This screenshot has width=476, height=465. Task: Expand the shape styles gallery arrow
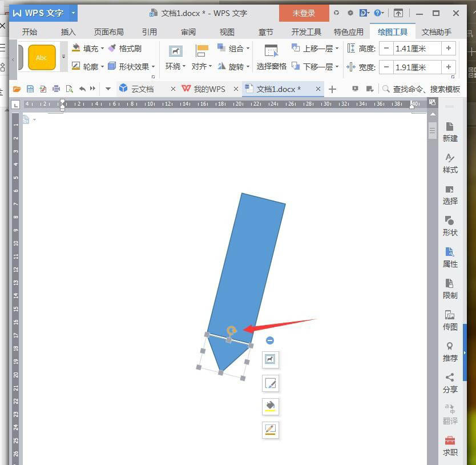point(63,57)
